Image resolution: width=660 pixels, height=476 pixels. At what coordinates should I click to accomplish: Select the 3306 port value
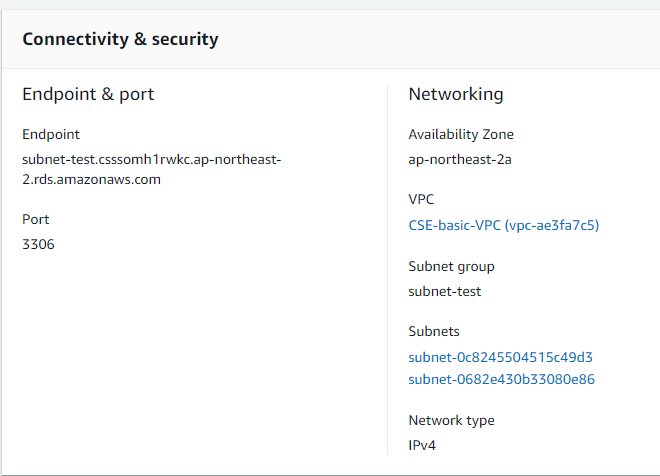click(x=38, y=243)
